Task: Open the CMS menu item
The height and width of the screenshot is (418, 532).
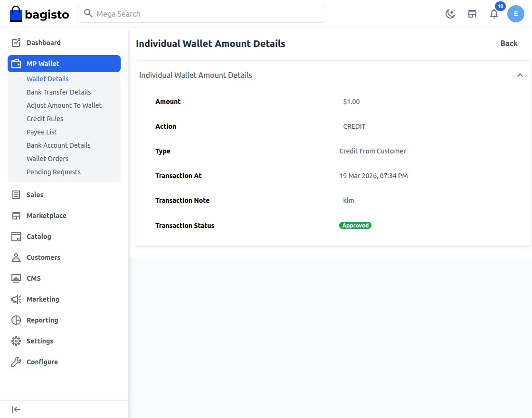Action: (32, 278)
